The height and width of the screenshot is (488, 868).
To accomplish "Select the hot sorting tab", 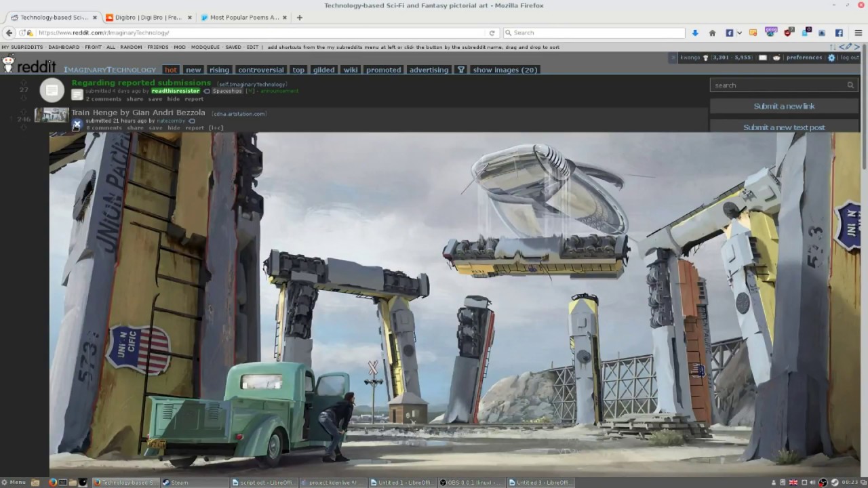I will pos(170,70).
